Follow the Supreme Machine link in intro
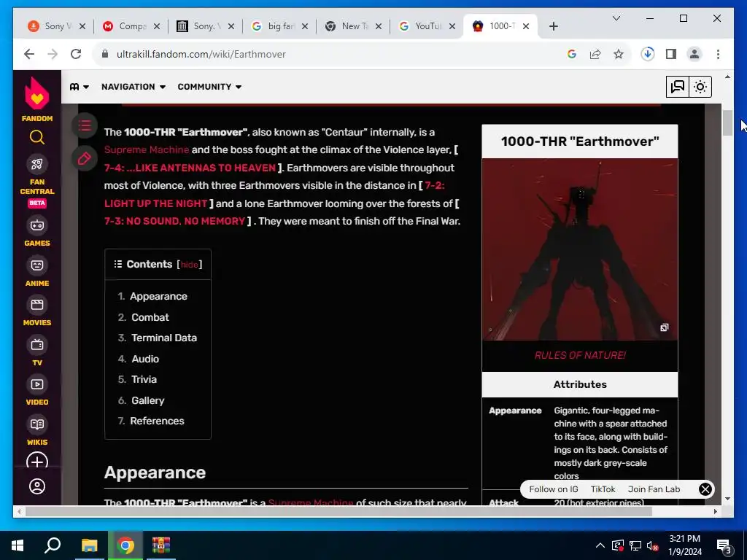This screenshot has height=560, width=747. pos(147,150)
